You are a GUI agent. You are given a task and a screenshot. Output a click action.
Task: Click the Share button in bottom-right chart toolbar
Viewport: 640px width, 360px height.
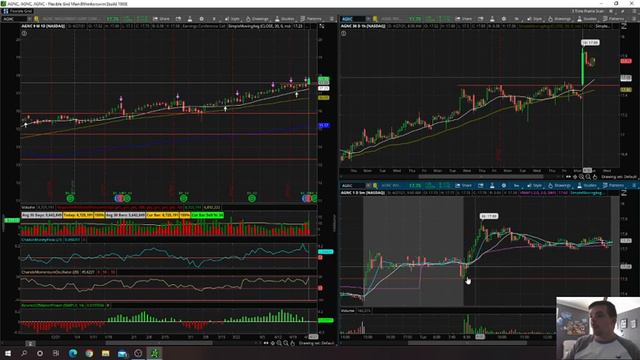464,185
